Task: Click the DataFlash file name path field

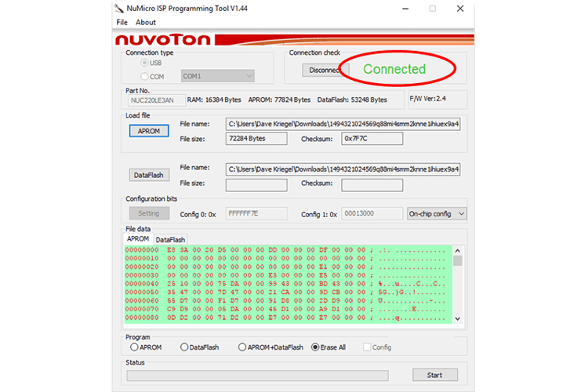Action: pos(343,169)
